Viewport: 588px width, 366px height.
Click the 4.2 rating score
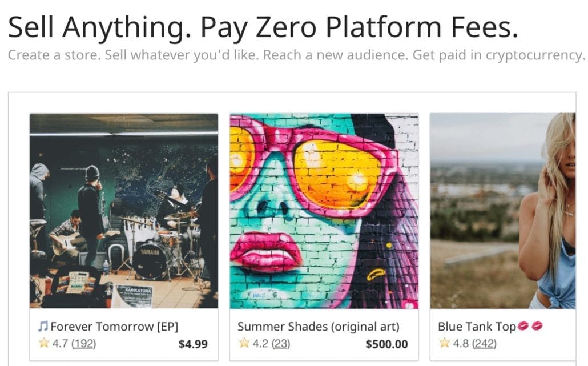[x=260, y=344]
